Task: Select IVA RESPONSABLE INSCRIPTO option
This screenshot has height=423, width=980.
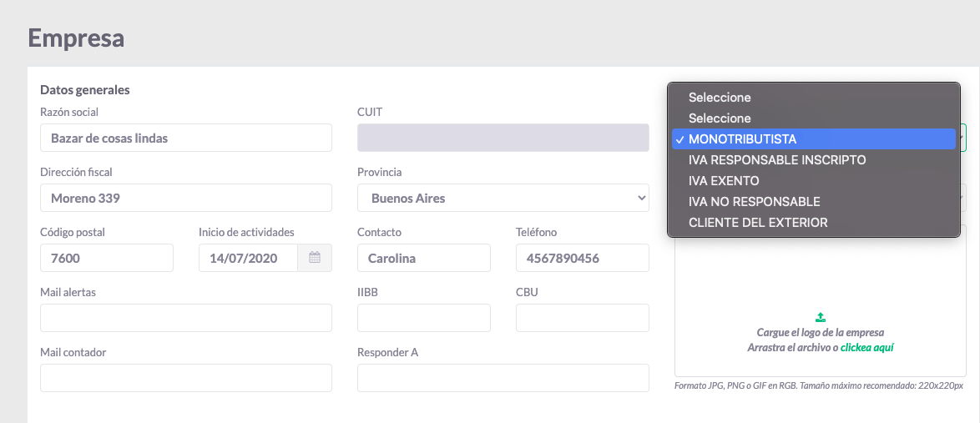Action: click(x=814, y=160)
